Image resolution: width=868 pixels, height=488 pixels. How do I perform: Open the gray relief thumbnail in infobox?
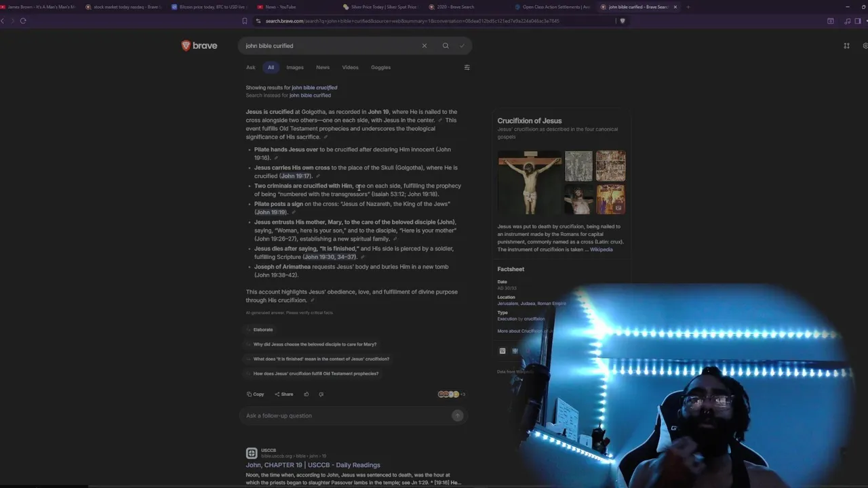578,166
